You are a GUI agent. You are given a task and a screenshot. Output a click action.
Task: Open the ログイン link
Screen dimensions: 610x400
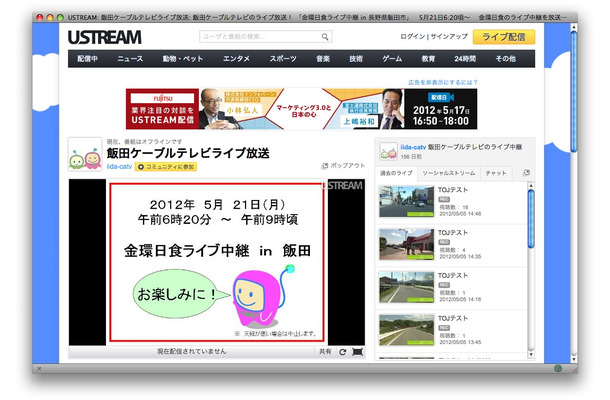pyautogui.click(x=412, y=36)
